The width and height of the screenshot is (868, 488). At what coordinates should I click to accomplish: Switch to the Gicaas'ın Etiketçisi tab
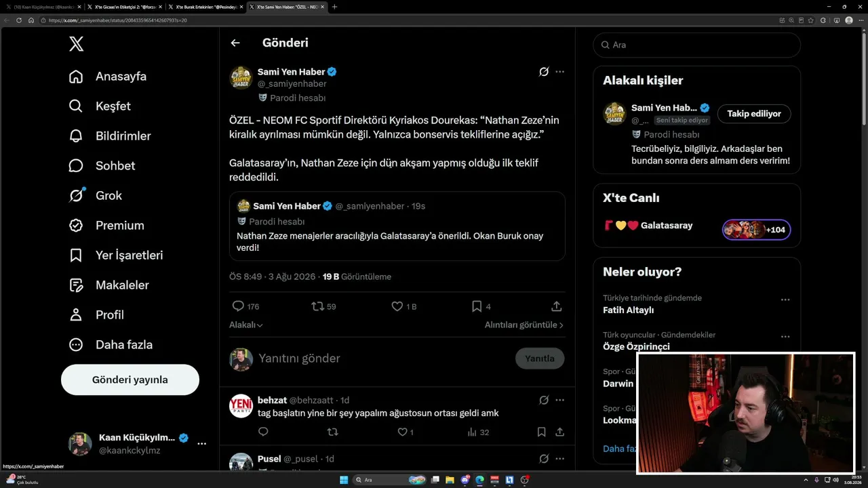click(x=124, y=7)
